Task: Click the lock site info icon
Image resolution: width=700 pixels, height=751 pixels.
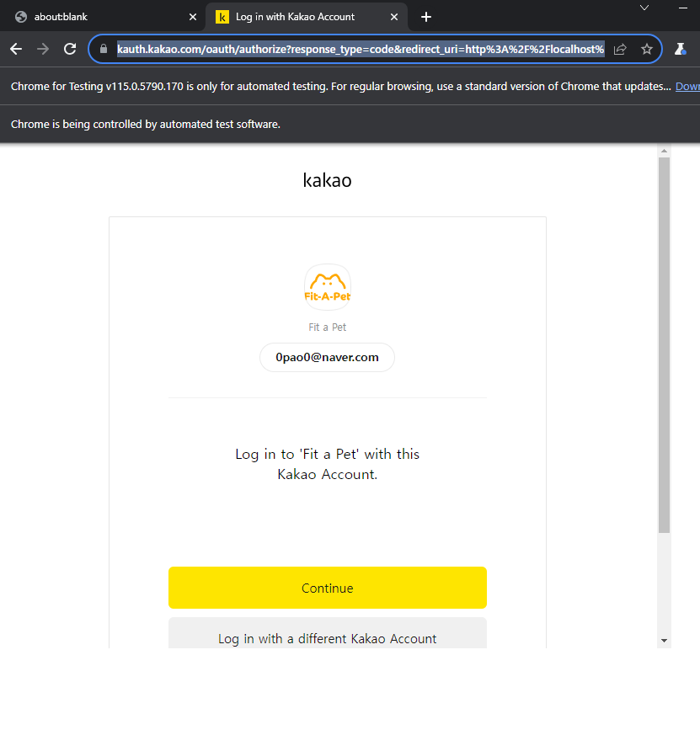Action: (x=104, y=49)
